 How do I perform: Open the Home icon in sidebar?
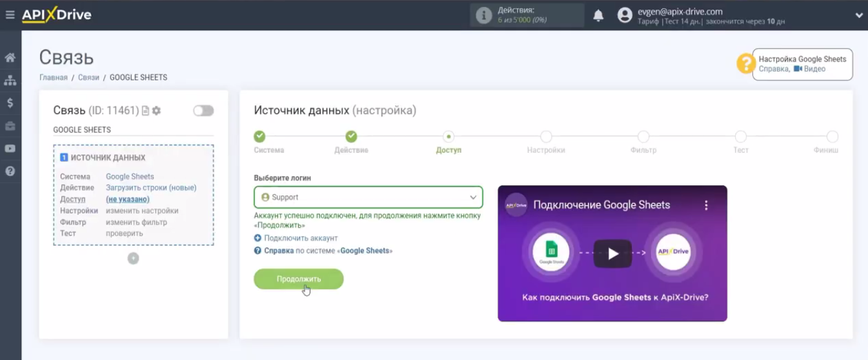[10, 57]
